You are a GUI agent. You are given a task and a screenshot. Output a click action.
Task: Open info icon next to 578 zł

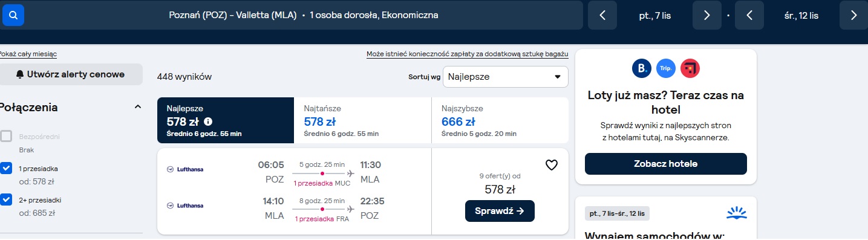click(x=208, y=122)
